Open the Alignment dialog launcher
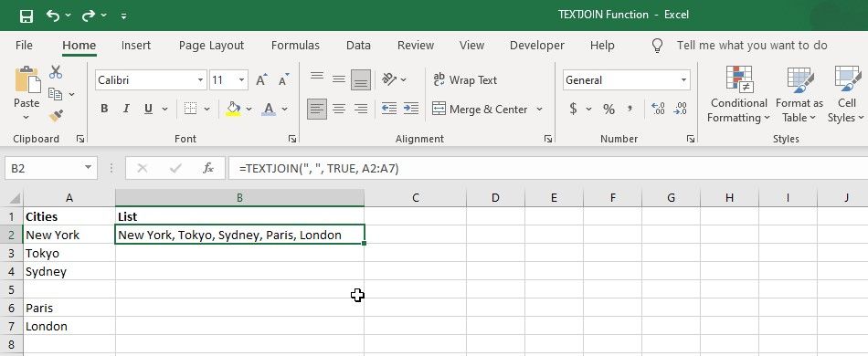The width and height of the screenshot is (868, 356). (548, 139)
